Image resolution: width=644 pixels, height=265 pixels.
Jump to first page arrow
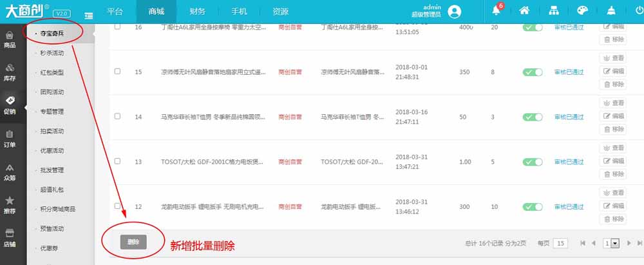[583, 243]
